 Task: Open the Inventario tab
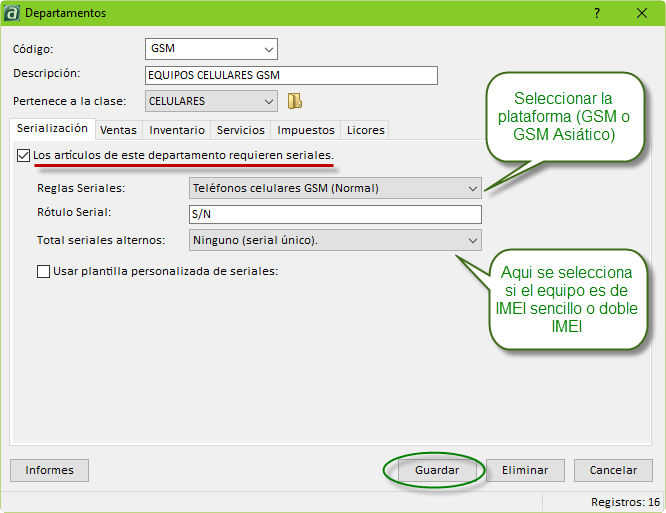pos(177,130)
